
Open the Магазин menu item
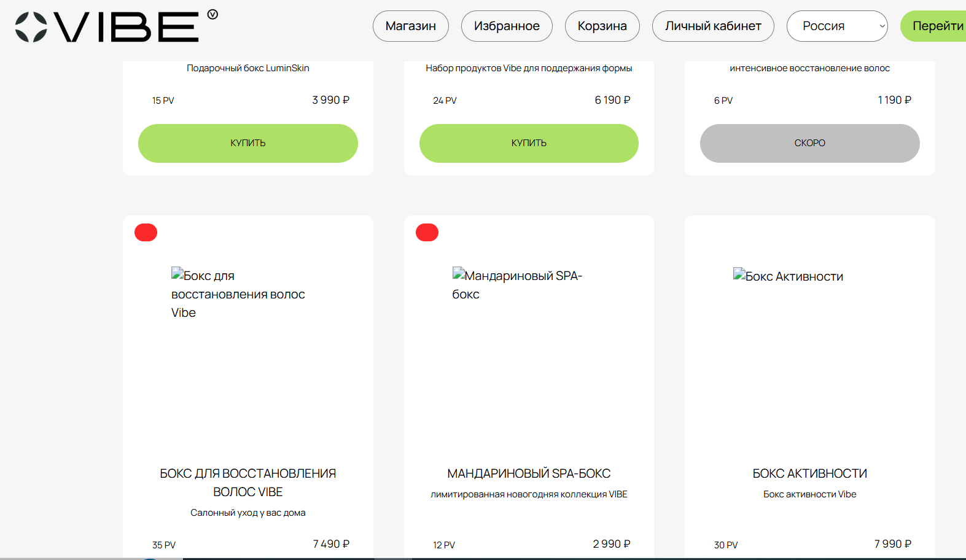coord(410,26)
